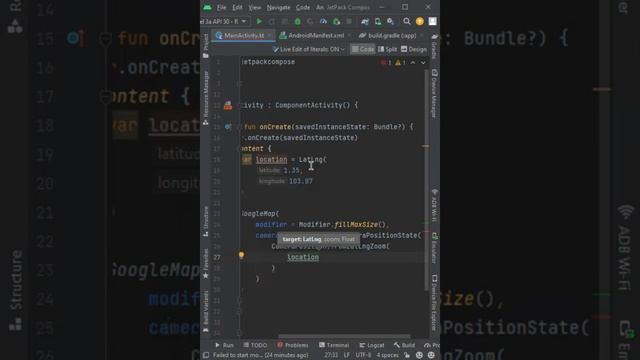The height and width of the screenshot is (360, 640).
Task: Switch to the MainActivity.kt tab
Action: (x=244, y=36)
